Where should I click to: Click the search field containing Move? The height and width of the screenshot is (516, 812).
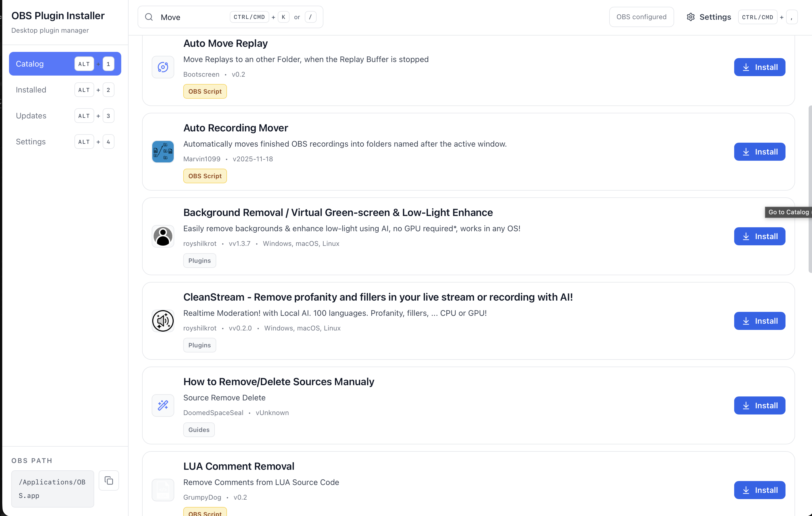[x=192, y=17]
